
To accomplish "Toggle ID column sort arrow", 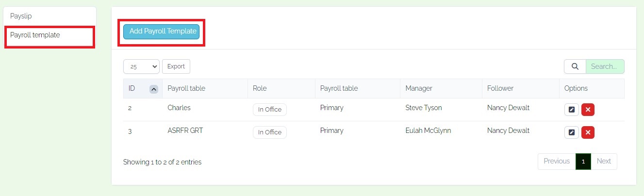I will coord(154,89).
